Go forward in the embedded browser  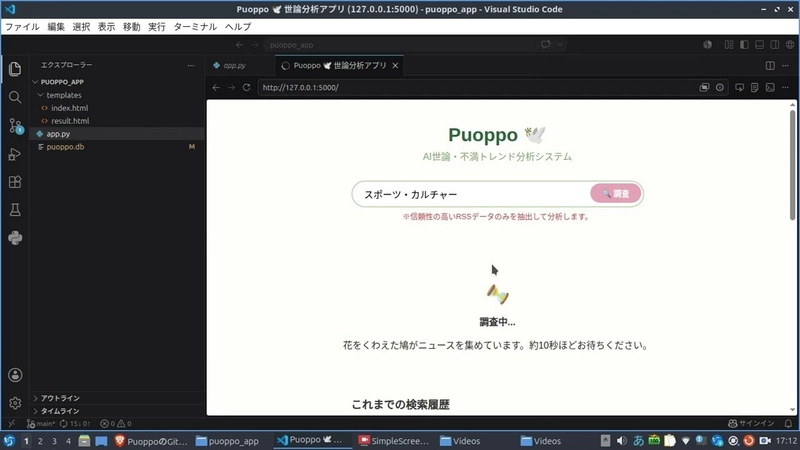point(231,88)
